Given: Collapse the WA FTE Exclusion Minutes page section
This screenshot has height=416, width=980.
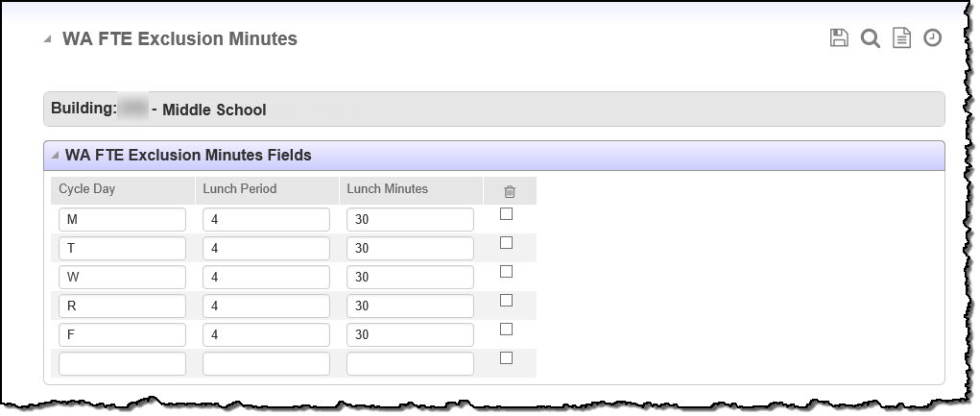Looking at the screenshot, I should click(47, 39).
